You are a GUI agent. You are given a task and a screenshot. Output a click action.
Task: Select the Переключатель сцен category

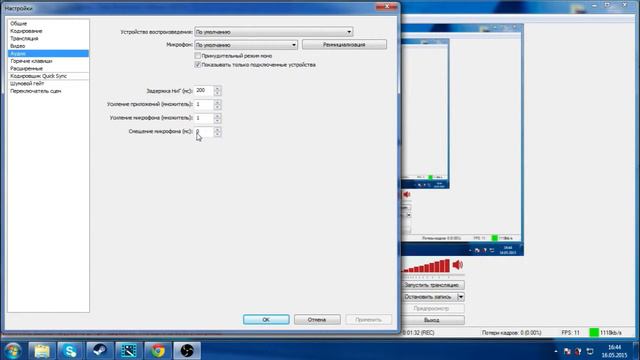(48, 91)
